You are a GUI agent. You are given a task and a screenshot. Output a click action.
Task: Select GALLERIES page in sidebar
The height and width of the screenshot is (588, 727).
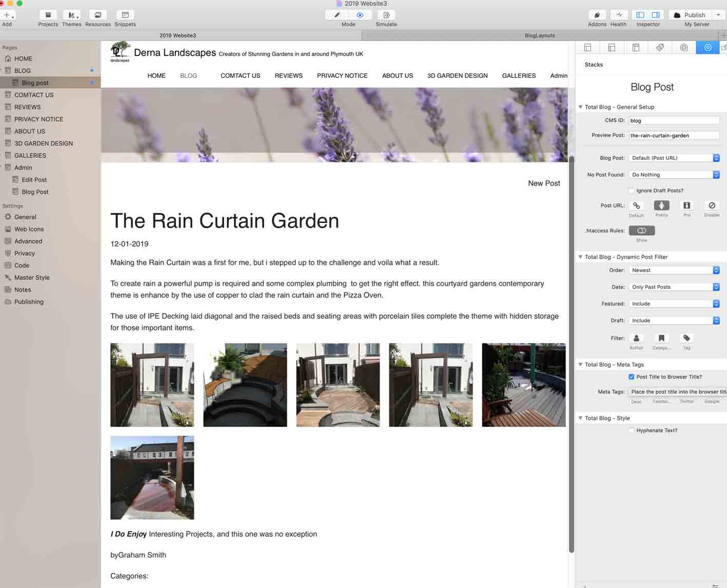pos(50,155)
